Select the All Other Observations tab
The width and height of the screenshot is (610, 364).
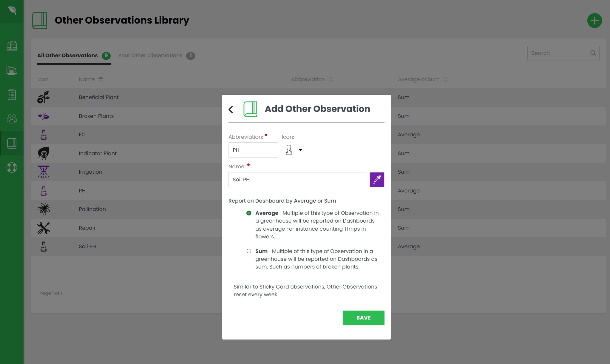pos(68,55)
